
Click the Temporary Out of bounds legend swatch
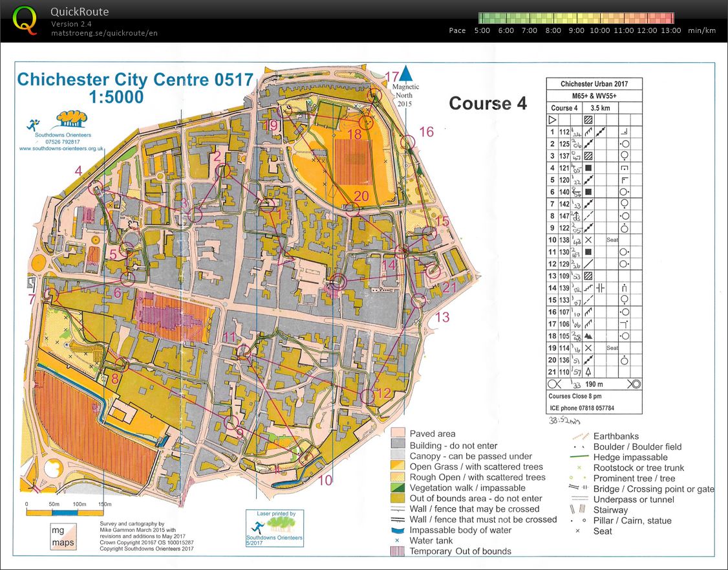click(398, 551)
